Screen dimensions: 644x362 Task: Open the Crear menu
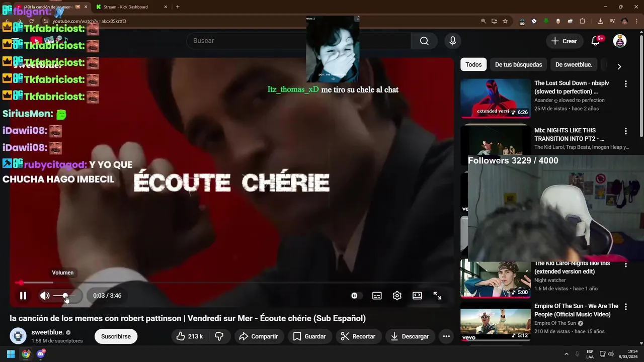click(564, 41)
